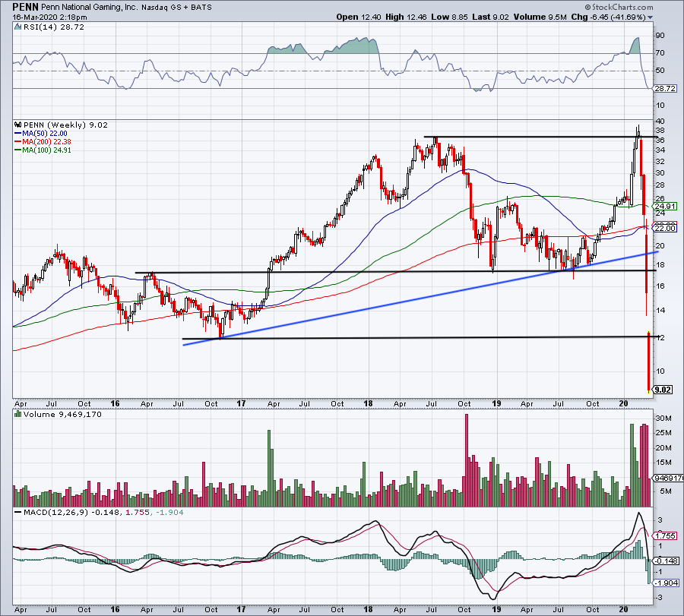Screen dimensions: 684x616
Task: Click the 30M label on the volume axis
Action: pyautogui.click(x=663, y=419)
